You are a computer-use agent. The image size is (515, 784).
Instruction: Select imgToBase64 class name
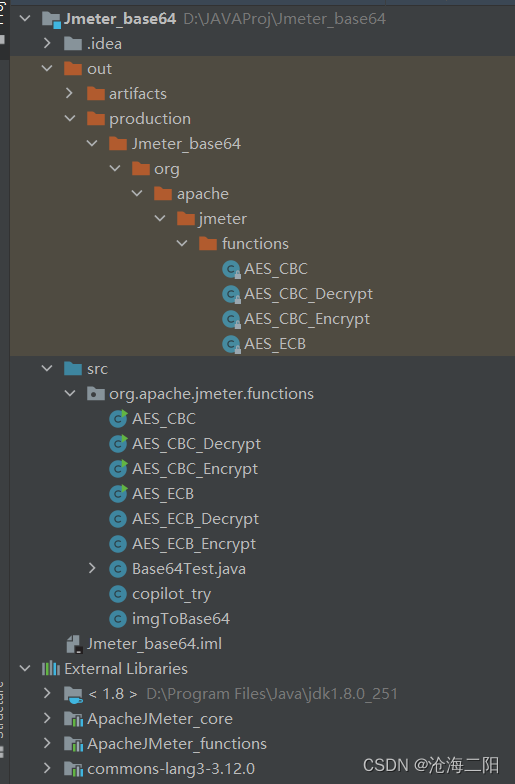[x=181, y=619]
